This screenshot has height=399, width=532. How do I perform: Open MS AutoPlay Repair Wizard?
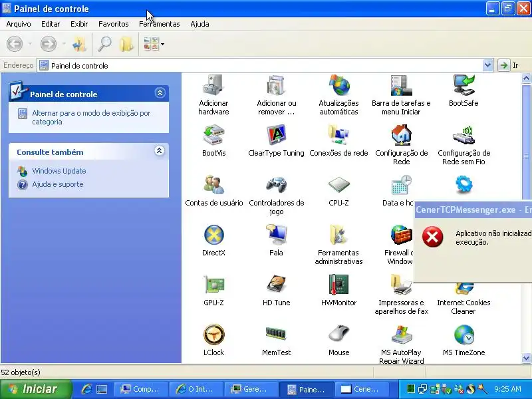pos(401,344)
